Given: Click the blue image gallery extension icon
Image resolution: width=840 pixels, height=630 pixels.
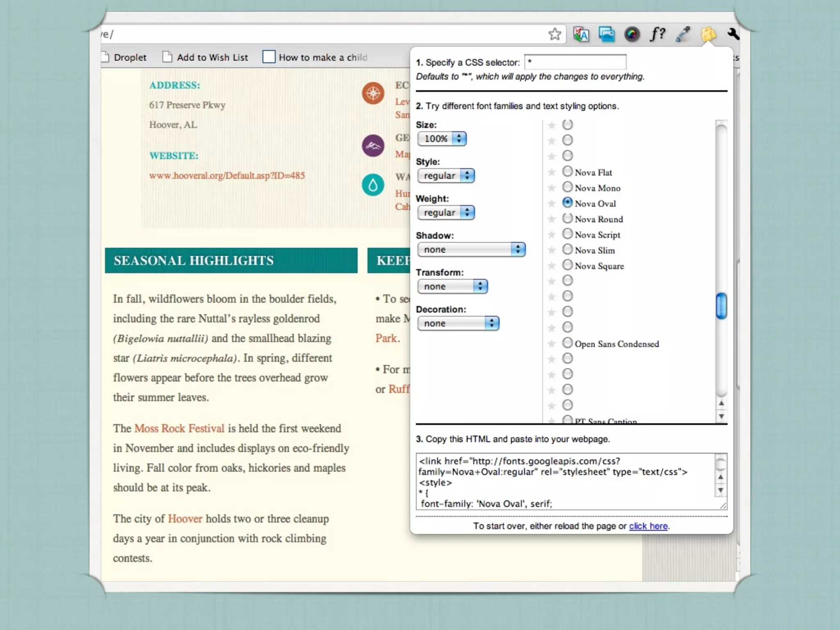Looking at the screenshot, I should (606, 34).
